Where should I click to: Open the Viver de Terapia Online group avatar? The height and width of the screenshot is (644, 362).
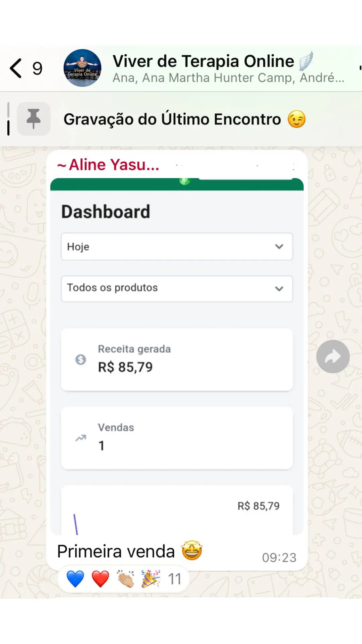(x=82, y=68)
